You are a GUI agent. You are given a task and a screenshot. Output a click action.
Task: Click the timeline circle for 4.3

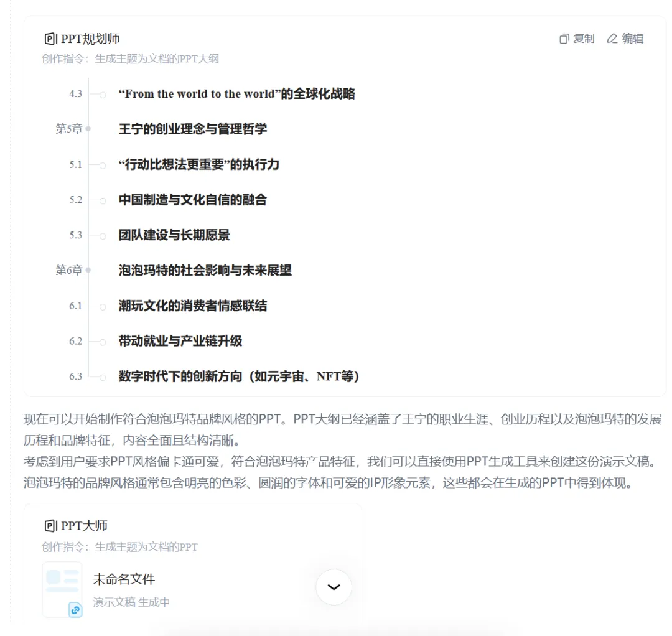[x=103, y=95]
